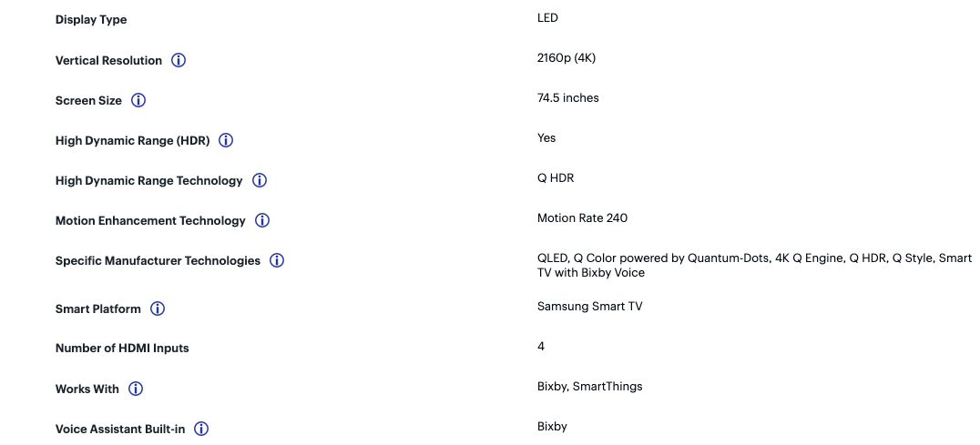Click the Motion Rate 240 value
The height and width of the screenshot is (445, 980).
[x=582, y=218]
